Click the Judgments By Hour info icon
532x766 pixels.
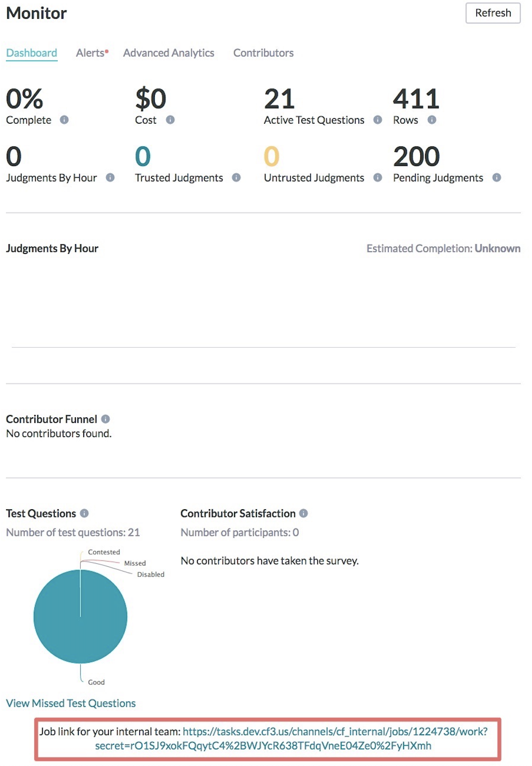[x=110, y=177]
